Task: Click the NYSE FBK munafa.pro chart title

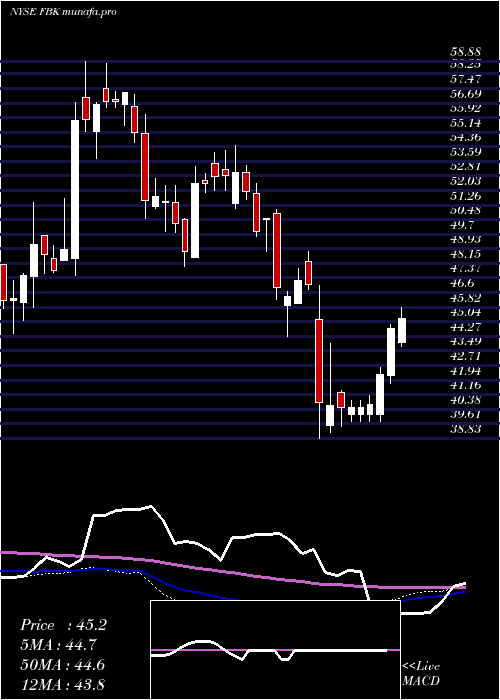Action: [63, 12]
